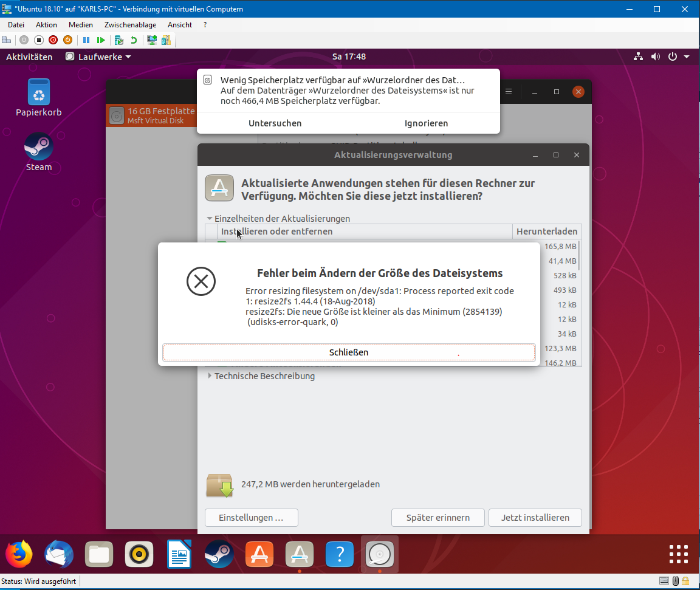Show all applications grid
This screenshot has height=590, width=700.
(x=679, y=554)
